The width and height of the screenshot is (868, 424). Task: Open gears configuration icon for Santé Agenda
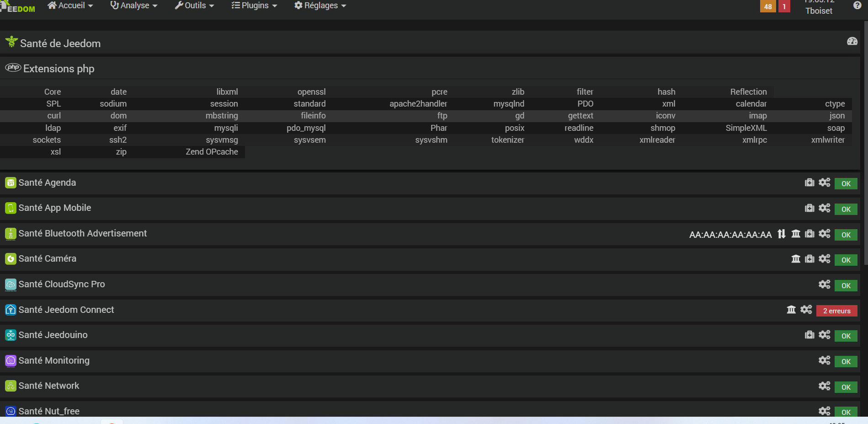tap(824, 182)
